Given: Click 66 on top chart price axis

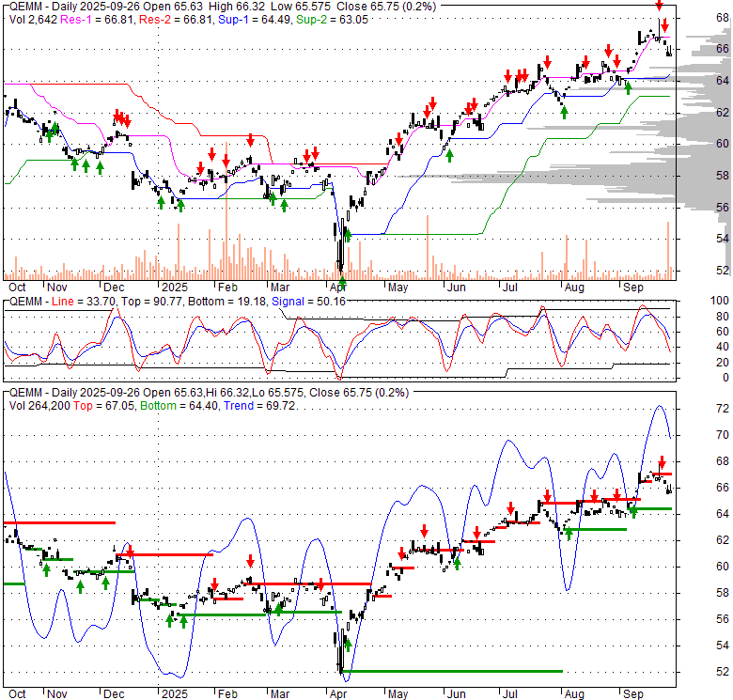Looking at the screenshot, I should coord(723,49).
